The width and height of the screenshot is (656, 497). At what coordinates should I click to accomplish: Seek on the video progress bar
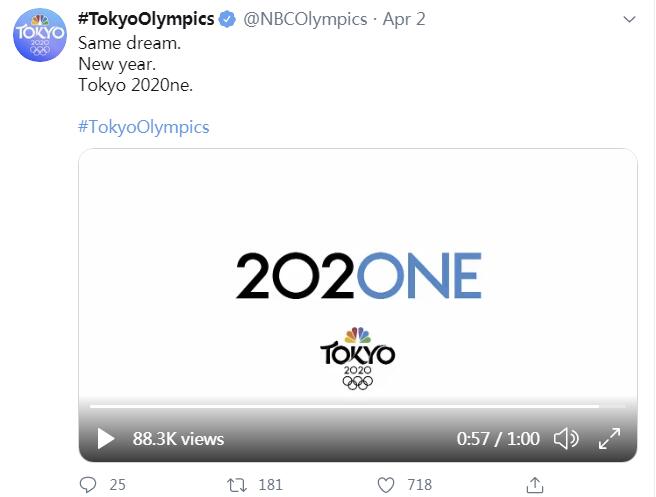click(340, 406)
